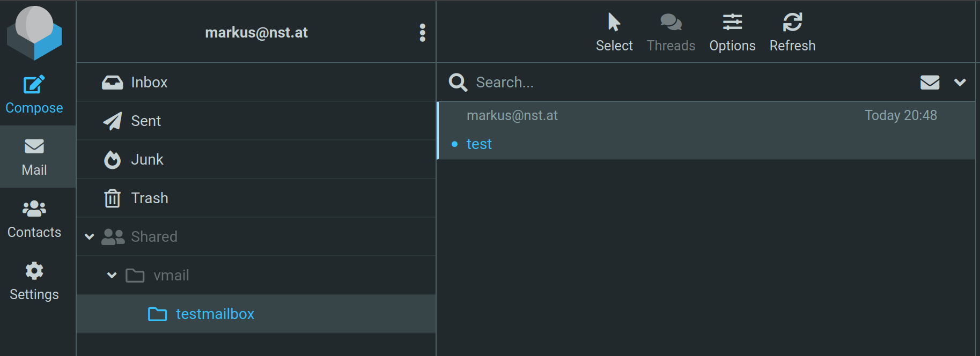Open folder actions three-dot menu
The image size is (980, 356).
point(423,33)
